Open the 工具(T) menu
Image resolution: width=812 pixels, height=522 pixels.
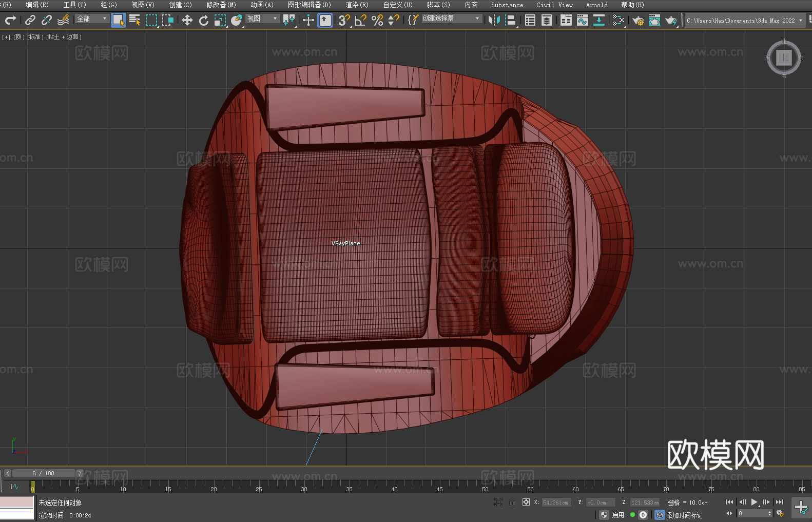(75, 5)
